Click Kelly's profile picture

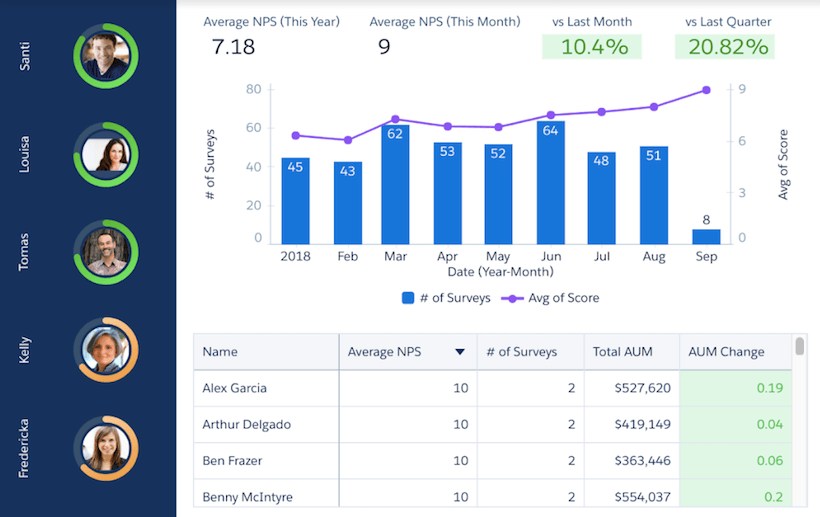(106, 349)
